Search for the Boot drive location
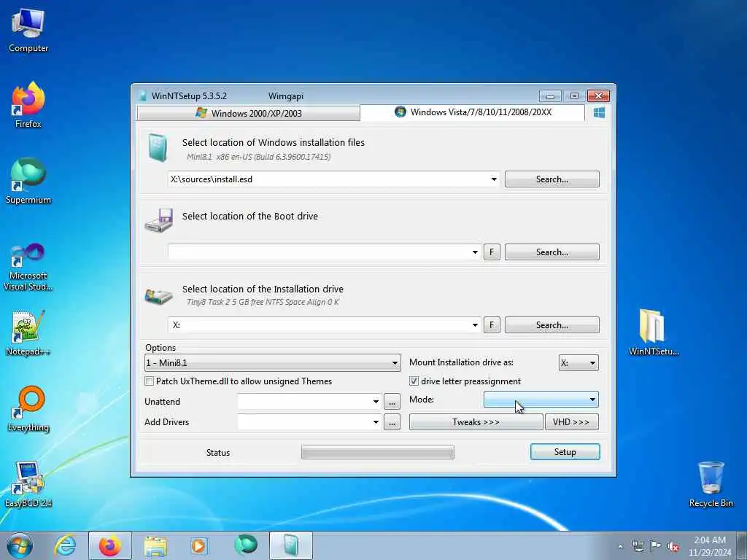Screen dimensions: 747x560 pos(551,252)
